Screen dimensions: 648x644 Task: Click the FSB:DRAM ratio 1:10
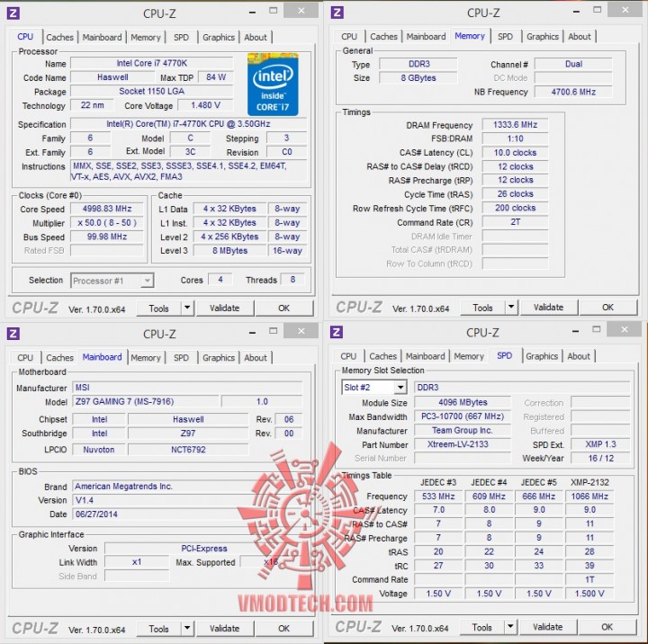coord(516,139)
